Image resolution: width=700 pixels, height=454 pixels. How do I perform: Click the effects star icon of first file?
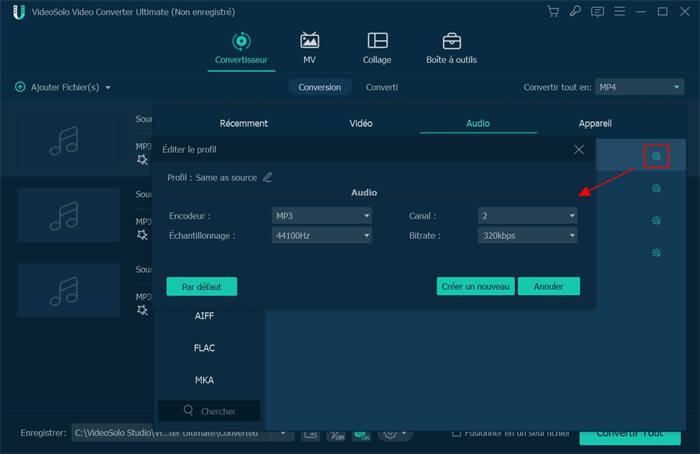click(x=142, y=159)
